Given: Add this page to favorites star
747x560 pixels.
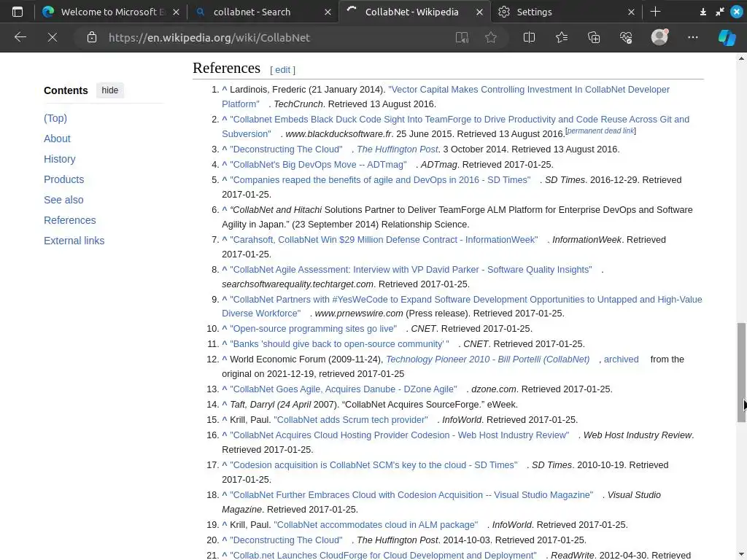Looking at the screenshot, I should [491, 37].
